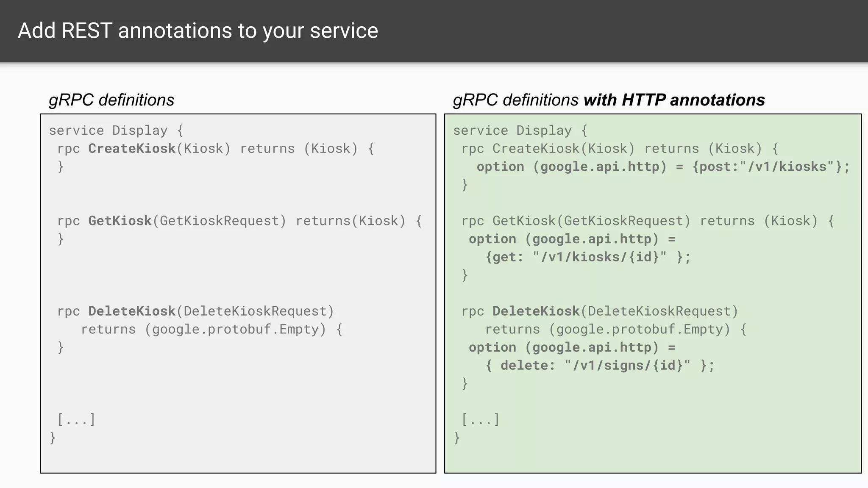
Task: Click 'returns (google.protobuf.Empty) {' in the left gray box
Action: pos(212,330)
